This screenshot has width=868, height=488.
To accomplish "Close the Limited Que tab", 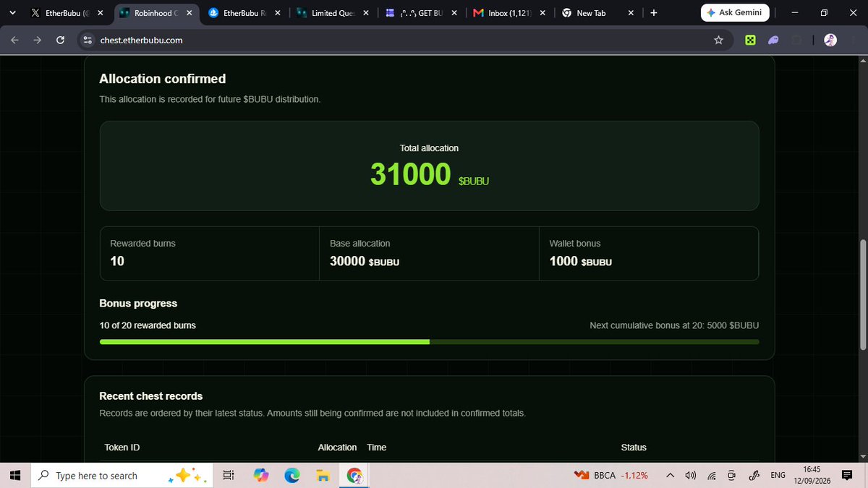I will (365, 13).
